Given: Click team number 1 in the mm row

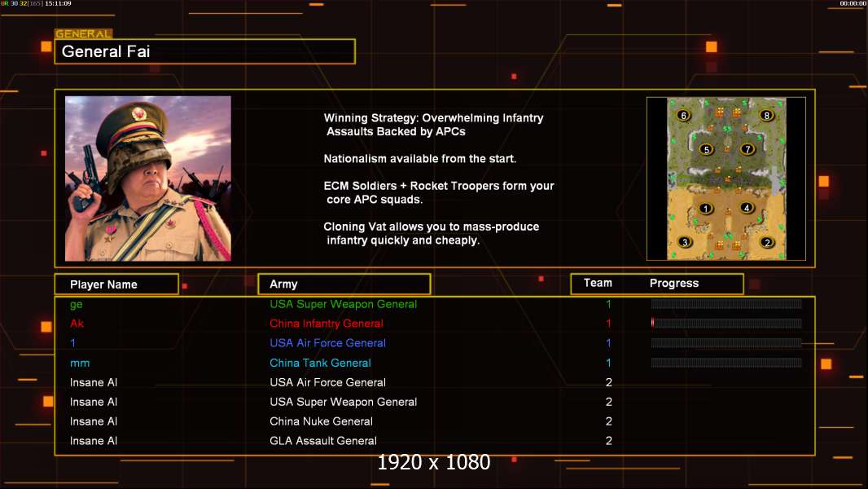Looking at the screenshot, I should [608, 363].
